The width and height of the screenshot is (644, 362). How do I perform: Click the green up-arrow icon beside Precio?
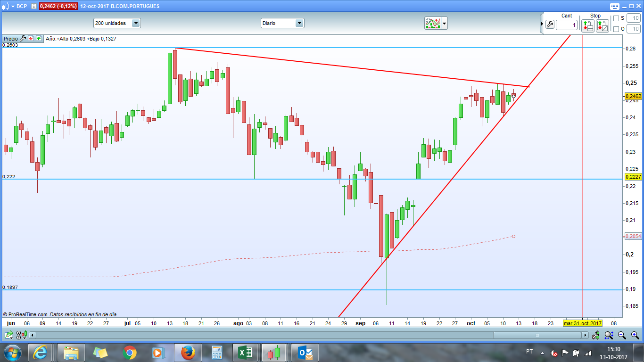click(x=39, y=39)
